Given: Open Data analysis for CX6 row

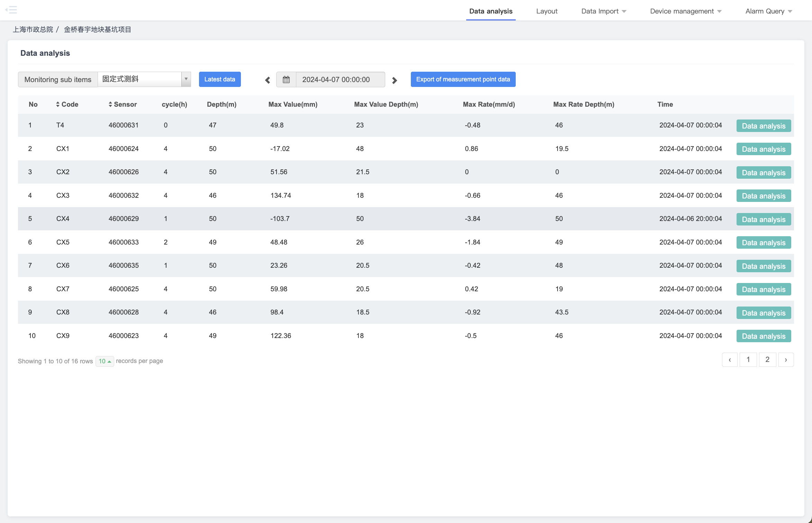Looking at the screenshot, I should [x=764, y=266].
